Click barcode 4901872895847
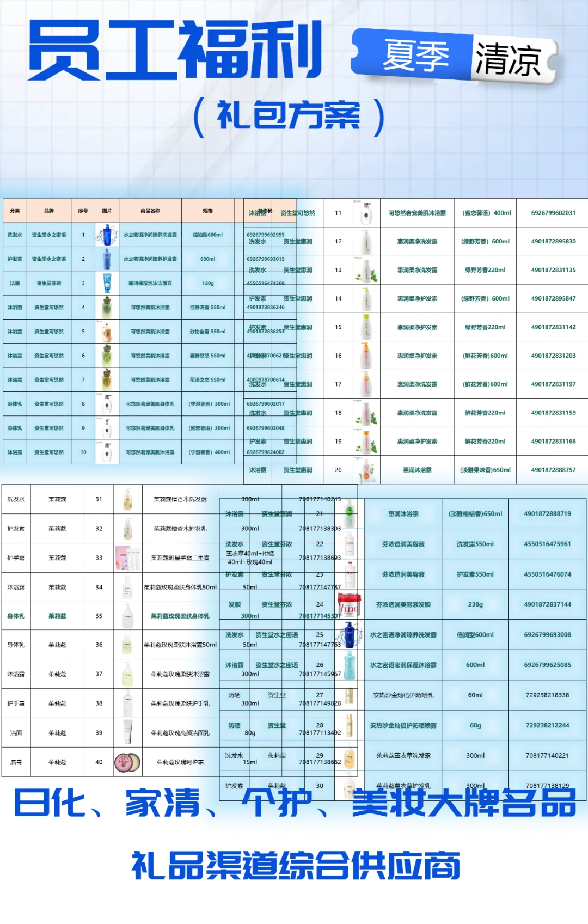 point(553,298)
